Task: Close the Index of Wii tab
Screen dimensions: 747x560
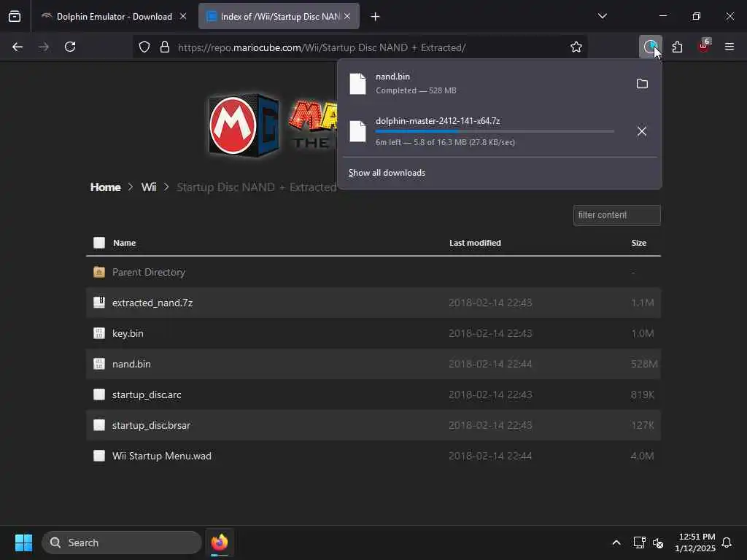Action: (x=347, y=17)
